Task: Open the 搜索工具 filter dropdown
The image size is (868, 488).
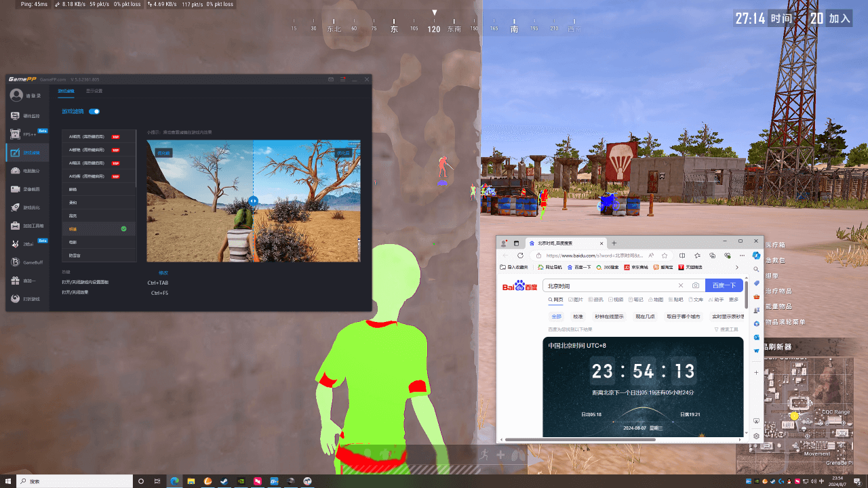Action: point(726,329)
